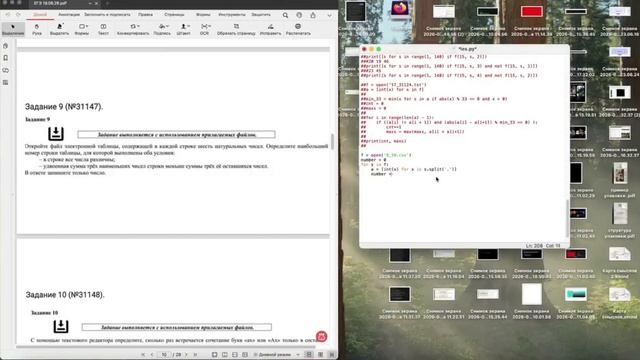Switch to the Защитить tab
The image size is (640, 360).
tap(261, 15)
